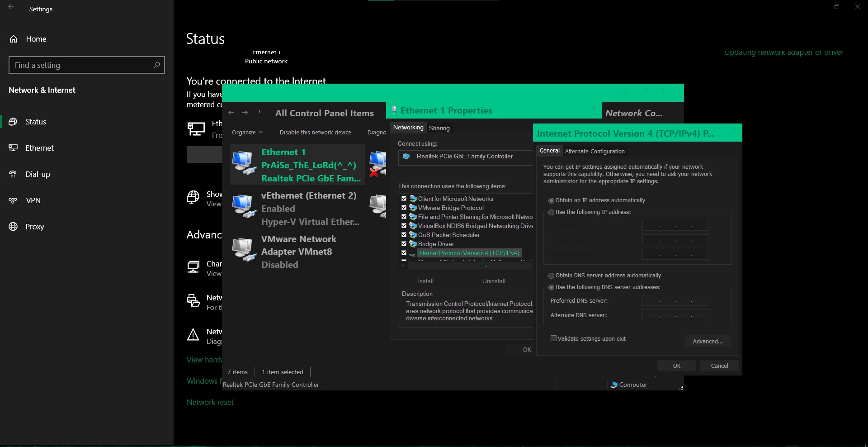
Task: Go back using Settings back arrow
Action: [11, 7]
